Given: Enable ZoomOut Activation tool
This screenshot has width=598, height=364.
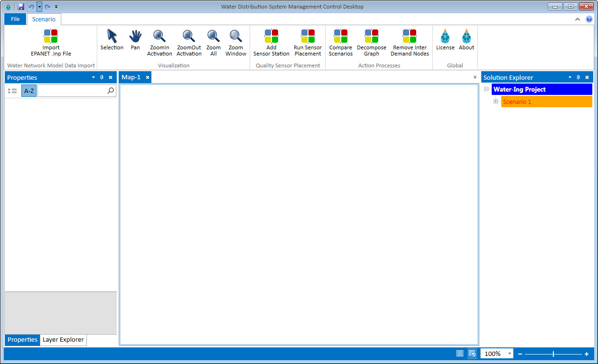Looking at the screenshot, I should [x=189, y=37].
